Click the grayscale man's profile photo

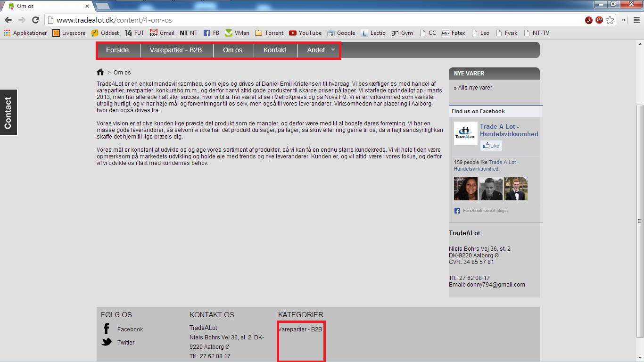491,189
